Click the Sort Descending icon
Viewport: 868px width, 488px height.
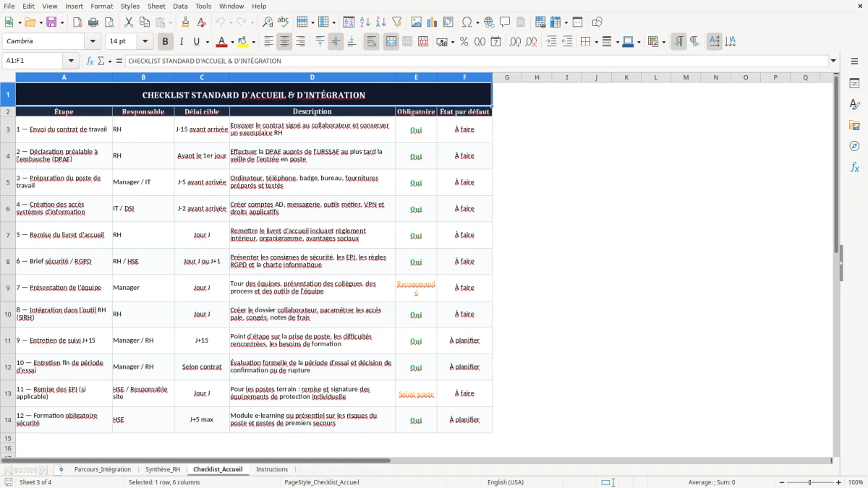tap(381, 22)
